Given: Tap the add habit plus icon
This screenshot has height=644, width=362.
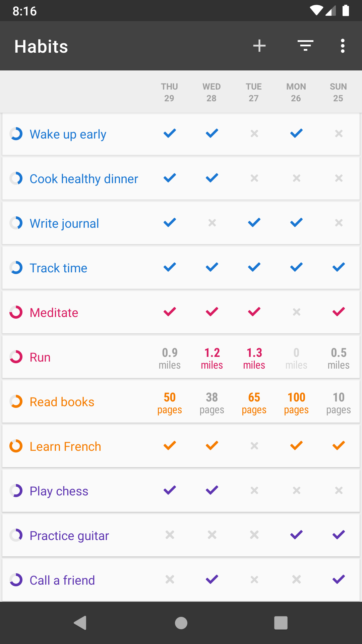Looking at the screenshot, I should [x=259, y=46].
